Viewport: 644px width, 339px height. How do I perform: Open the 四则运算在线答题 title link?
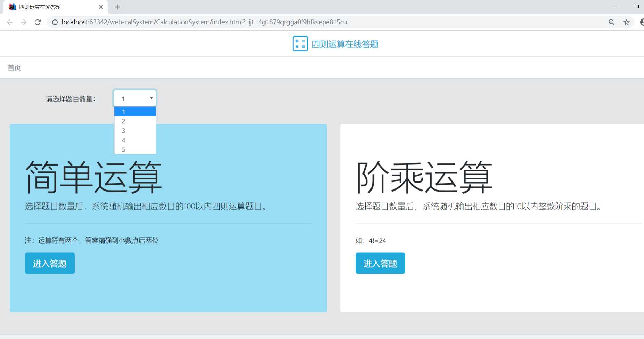point(345,45)
